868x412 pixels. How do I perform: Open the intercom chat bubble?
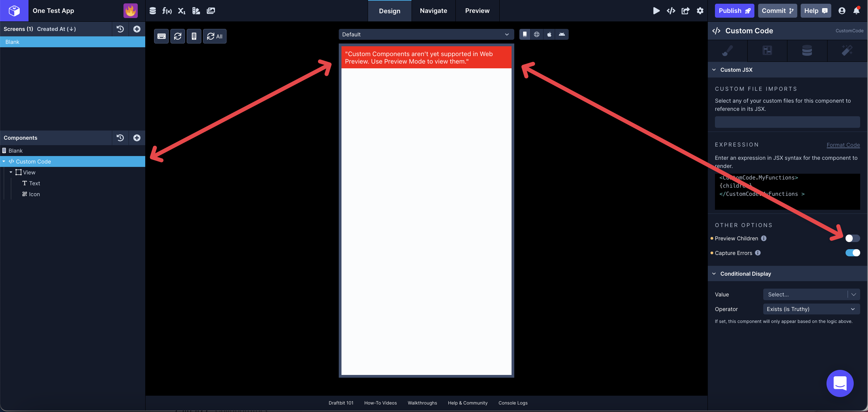[x=840, y=383]
